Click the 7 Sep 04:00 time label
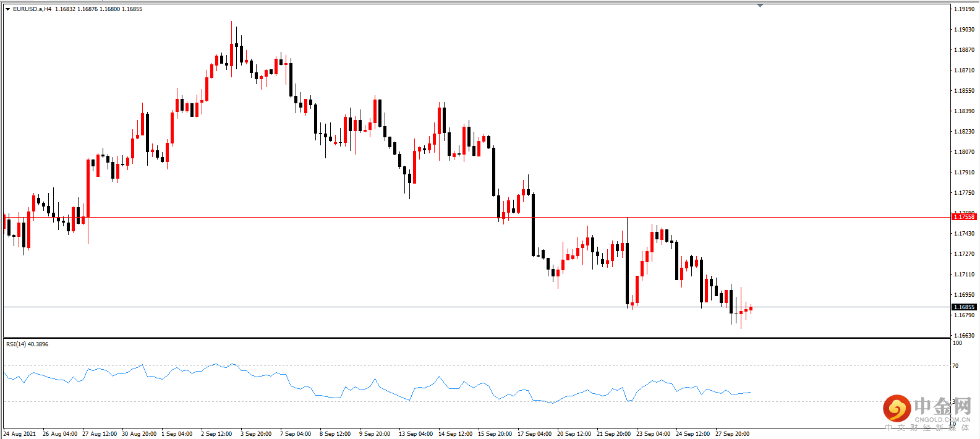Screen dimensions: 980x439 [296, 434]
